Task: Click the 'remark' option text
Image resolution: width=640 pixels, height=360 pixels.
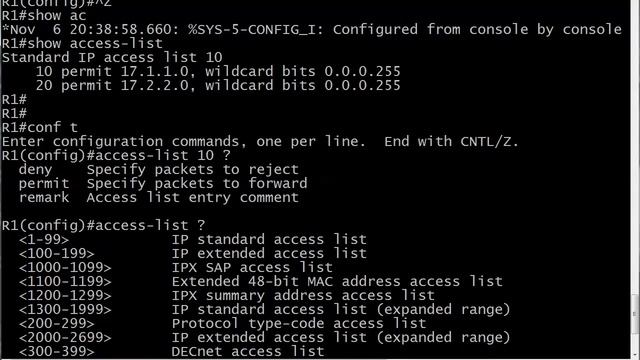Action: (x=44, y=198)
